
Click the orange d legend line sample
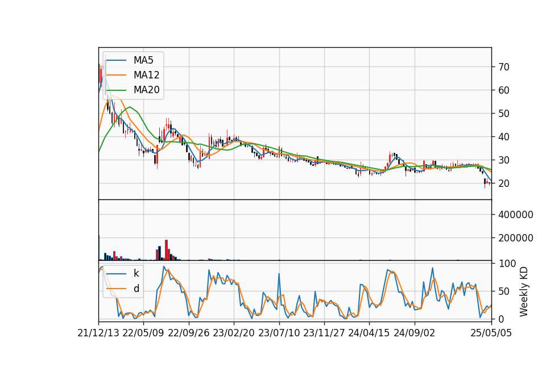tap(116, 289)
